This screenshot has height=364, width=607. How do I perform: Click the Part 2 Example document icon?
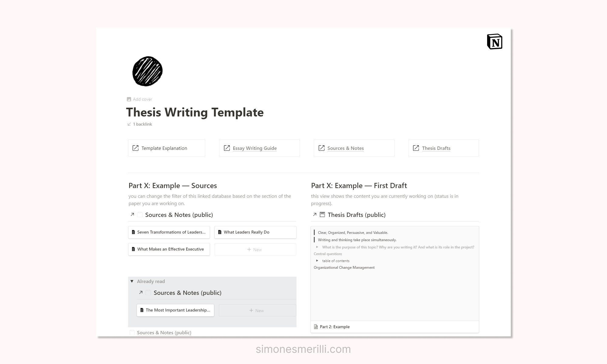(x=316, y=327)
